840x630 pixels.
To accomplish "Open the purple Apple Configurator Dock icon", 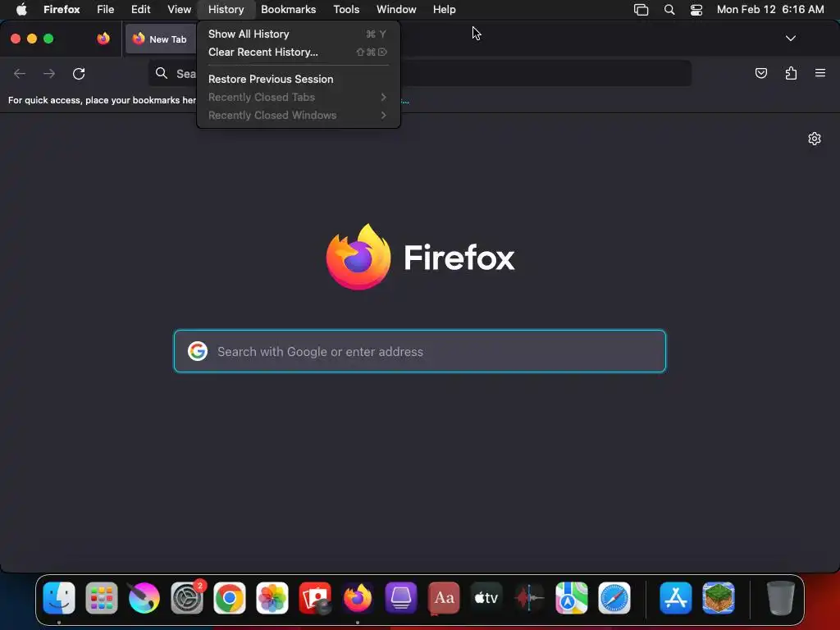I will pos(400,598).
